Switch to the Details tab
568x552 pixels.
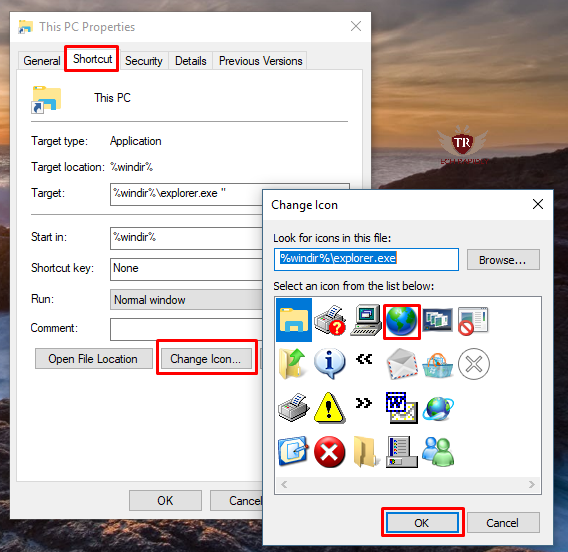pyautogui.click(x=191, y=60)
